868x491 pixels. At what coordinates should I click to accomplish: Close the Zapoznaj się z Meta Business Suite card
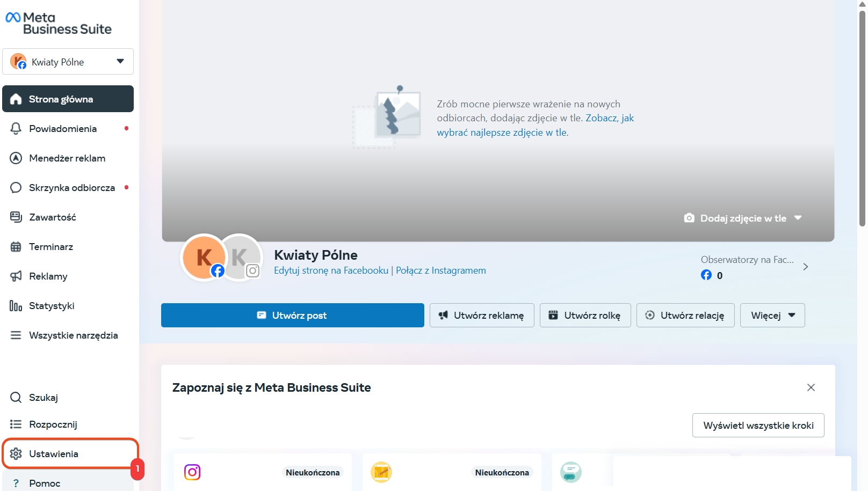click(x=811, y=387)
